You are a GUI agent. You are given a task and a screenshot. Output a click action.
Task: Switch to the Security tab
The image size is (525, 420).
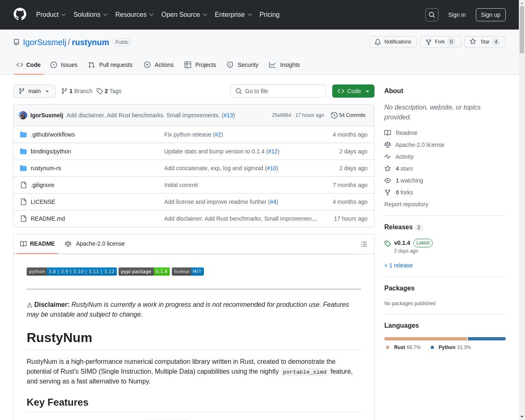click(x=243, y=65)
